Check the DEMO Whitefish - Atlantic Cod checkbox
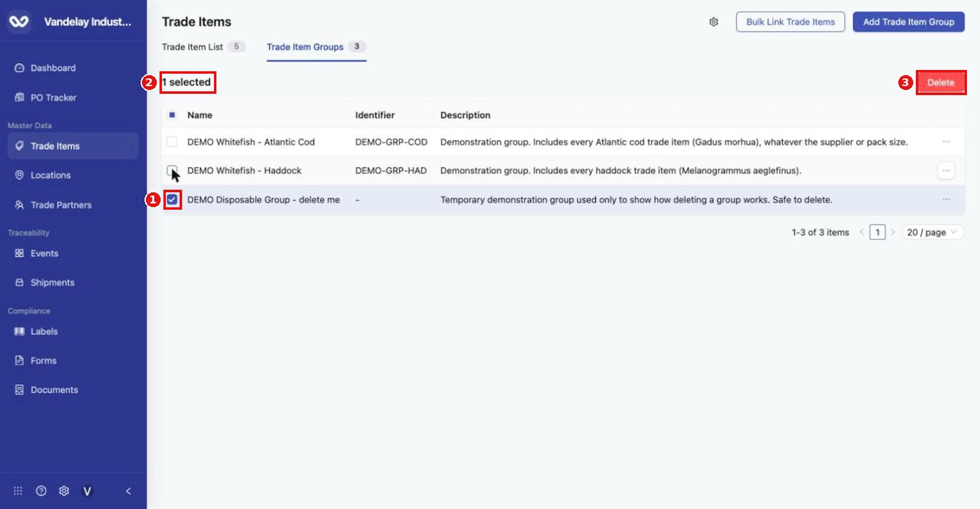The height and width of the screenshot is (509, 980). pyautogui.click(x=172, y=142)
